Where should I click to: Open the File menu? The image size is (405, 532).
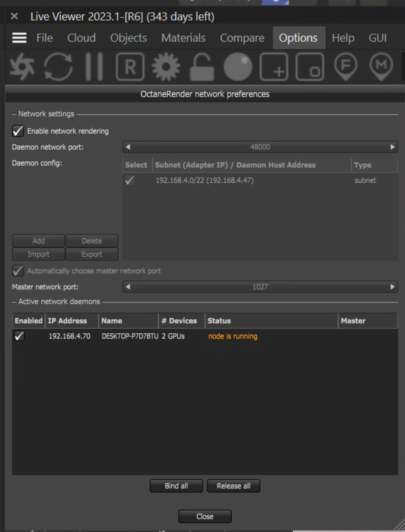44,38
